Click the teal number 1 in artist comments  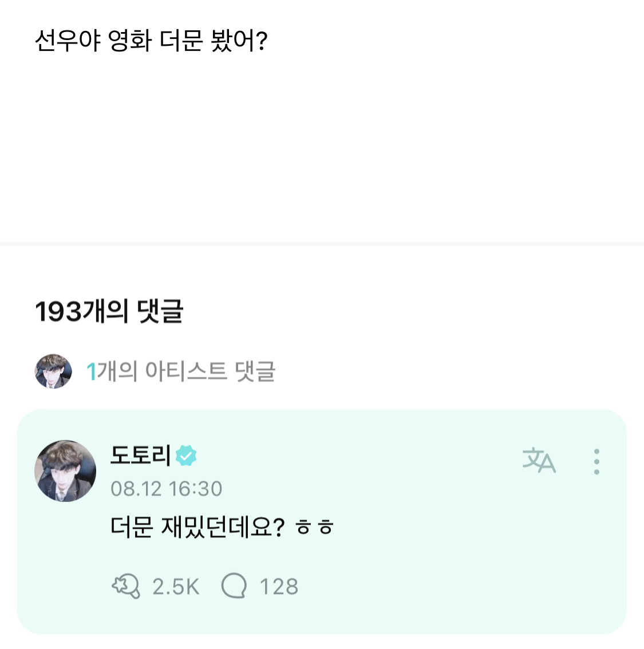click(91, 372)
